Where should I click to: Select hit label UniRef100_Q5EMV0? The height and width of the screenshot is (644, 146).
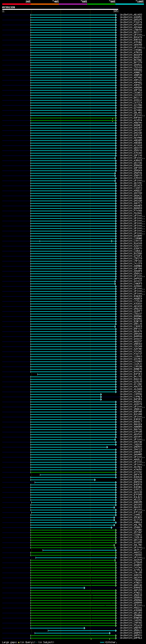(131, 447)
